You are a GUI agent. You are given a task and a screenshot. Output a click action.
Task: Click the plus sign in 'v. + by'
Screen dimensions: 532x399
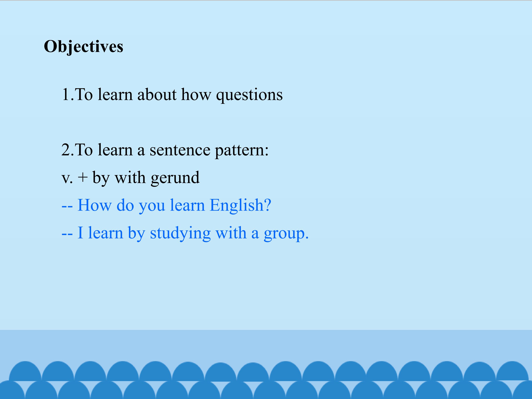pos(83,178)
